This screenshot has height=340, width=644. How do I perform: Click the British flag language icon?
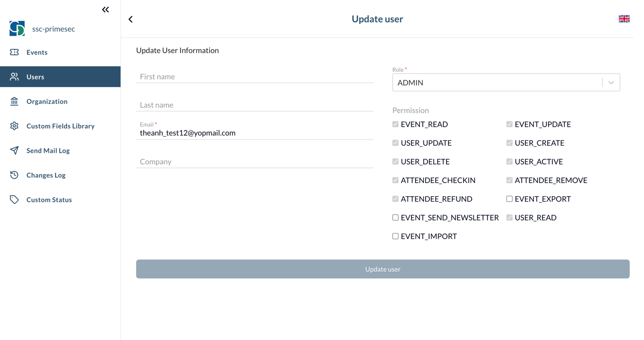click(624, 18)
